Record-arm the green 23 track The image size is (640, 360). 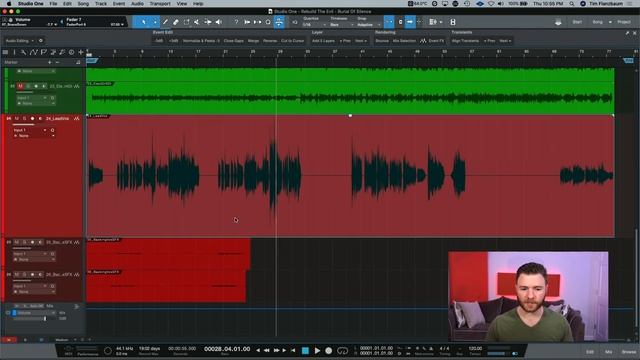click(36, 86)
